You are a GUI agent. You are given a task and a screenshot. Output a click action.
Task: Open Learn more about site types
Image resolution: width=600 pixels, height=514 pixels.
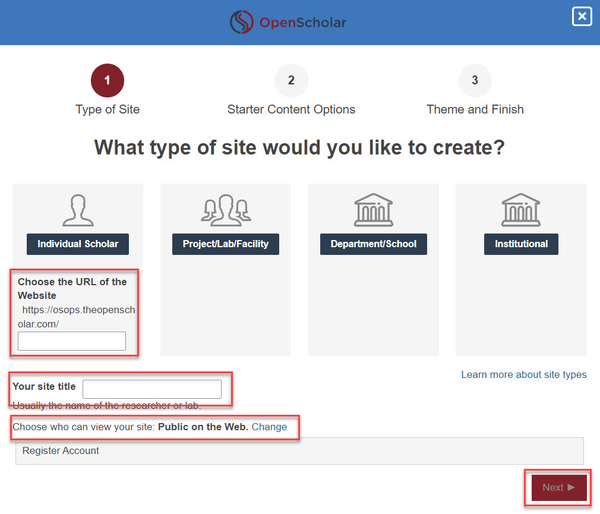pos(523,375)
